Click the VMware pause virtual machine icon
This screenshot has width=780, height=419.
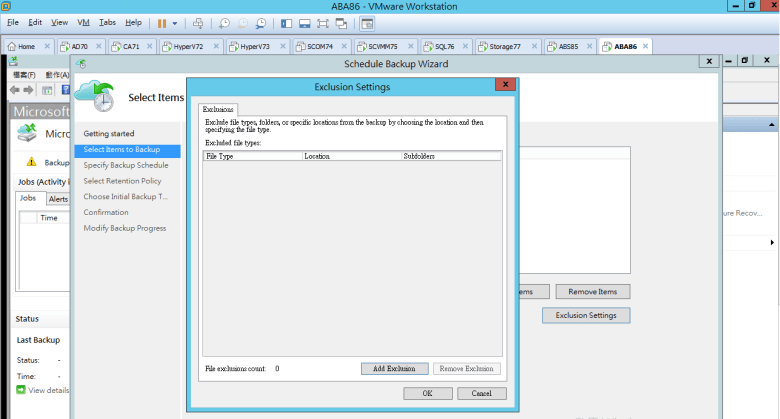coord(161,22)
